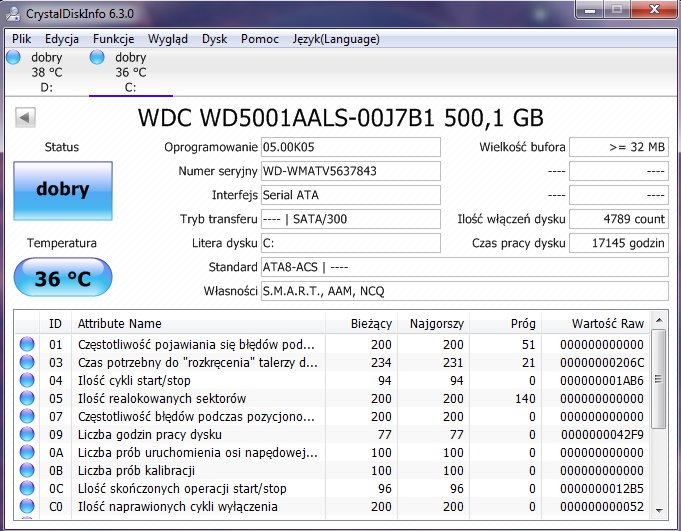Minimize the CrystalDiskInfo window
Screen dimensions: 681x531
(590, 9)
